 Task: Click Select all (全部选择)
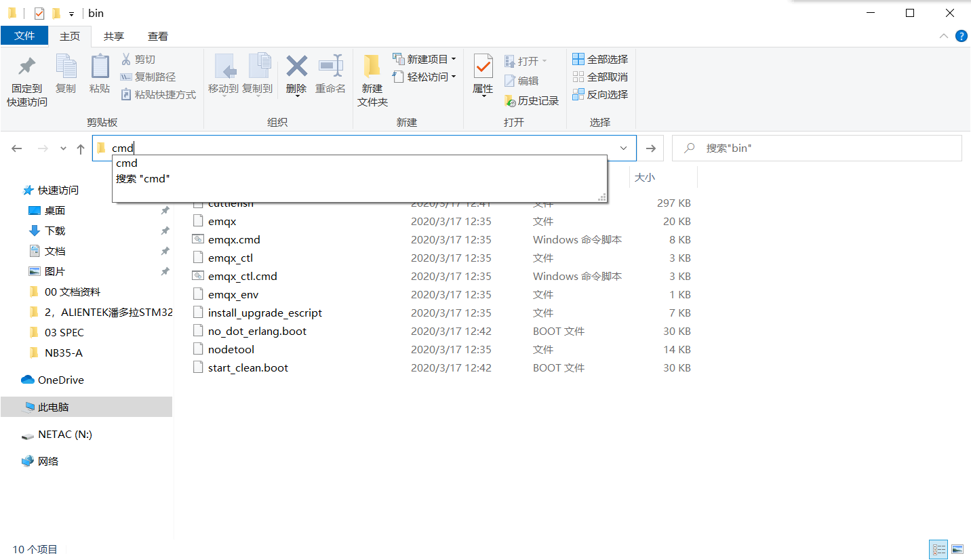600,60
